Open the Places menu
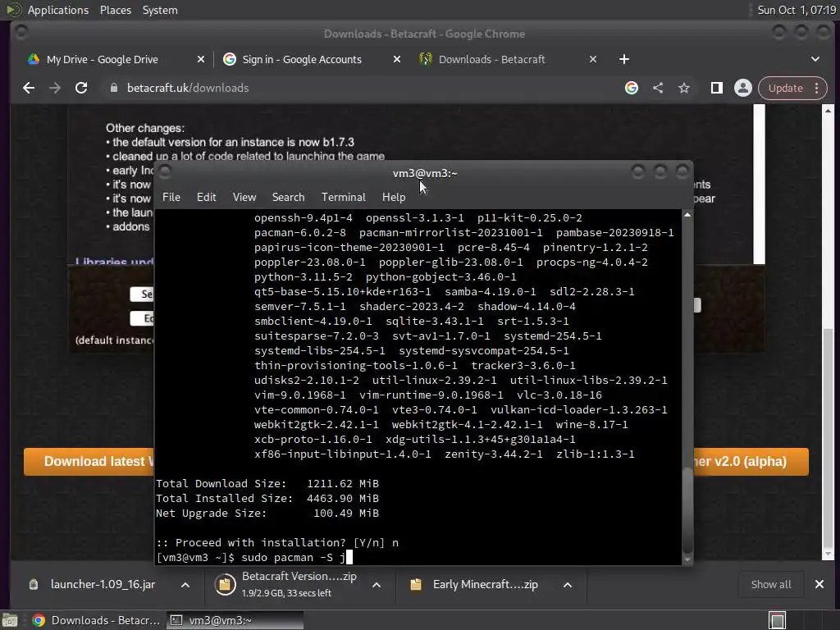The width and height of the screenshot is (840, 630). point(116,10)
